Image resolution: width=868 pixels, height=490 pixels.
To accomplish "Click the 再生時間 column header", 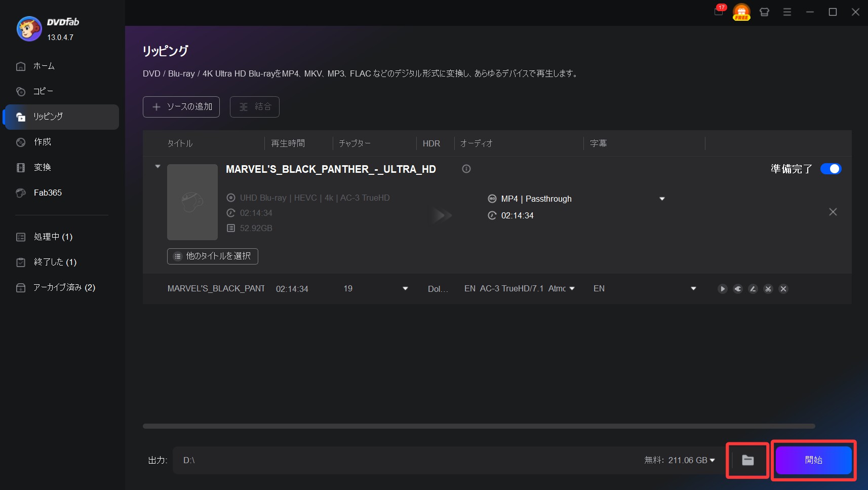I will [x=288, y=143].
